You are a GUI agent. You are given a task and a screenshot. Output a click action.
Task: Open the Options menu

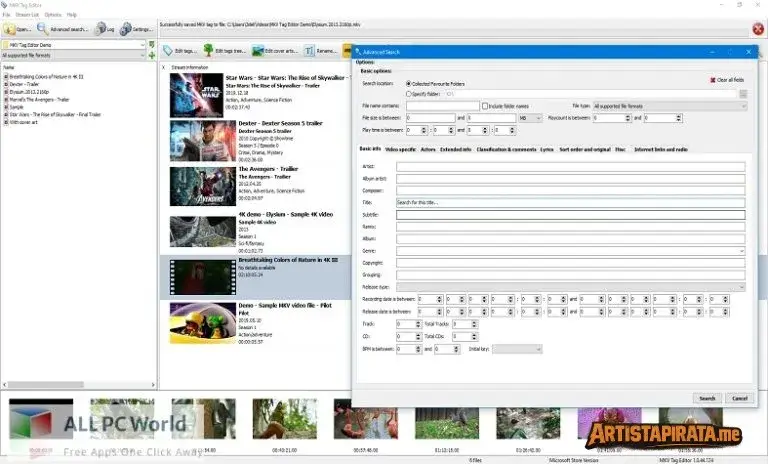point(53,15)
